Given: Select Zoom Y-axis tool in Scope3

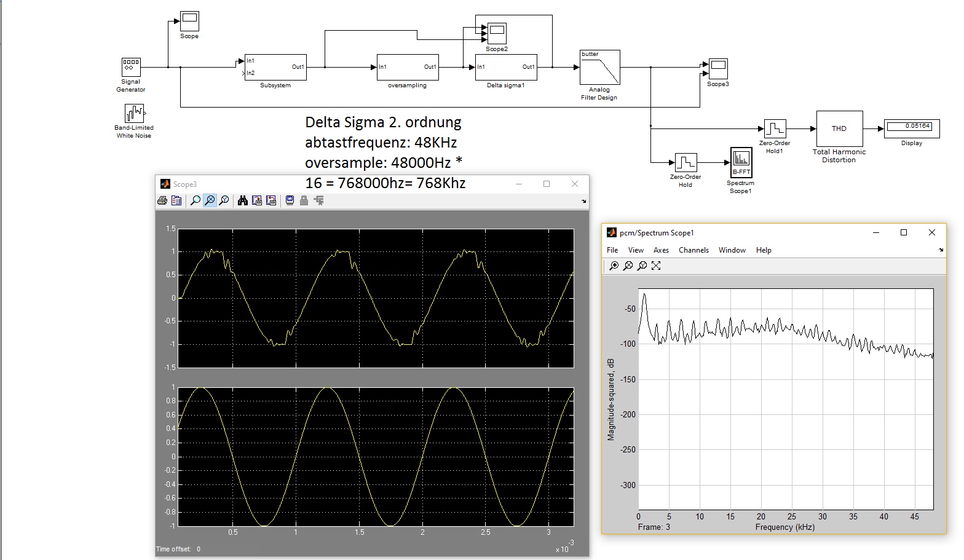Looking at the screenshot, I should [224, 200].
